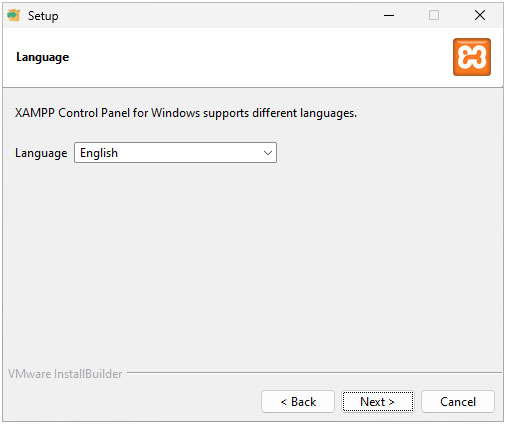Image resolution: width=506 pixels, height=424 pixels.
Task: Click the VMware InstallBuilder footer text
Action: click(65, 374)
